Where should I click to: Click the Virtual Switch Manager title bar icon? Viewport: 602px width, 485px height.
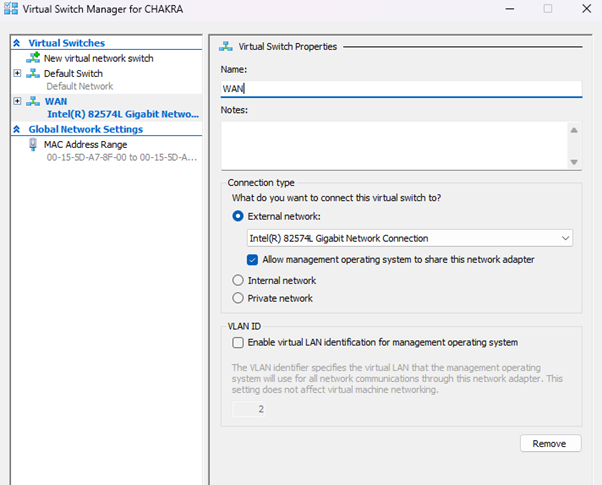[x=12, y=9]
